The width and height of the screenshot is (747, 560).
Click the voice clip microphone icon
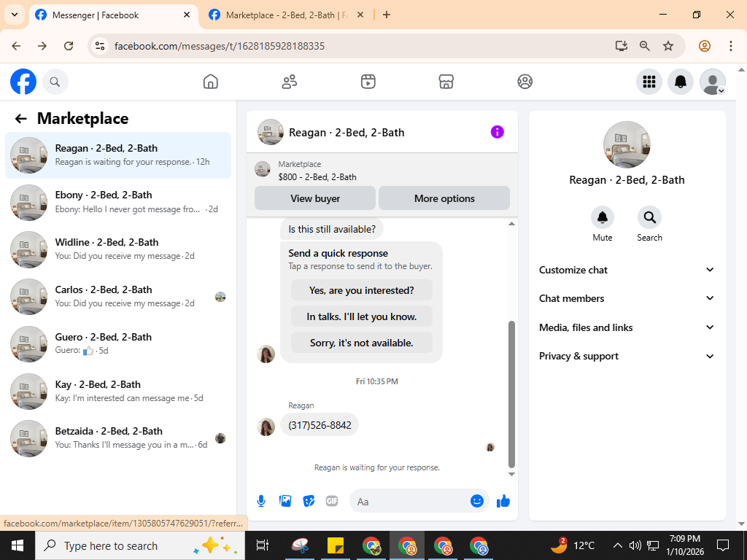261,501
